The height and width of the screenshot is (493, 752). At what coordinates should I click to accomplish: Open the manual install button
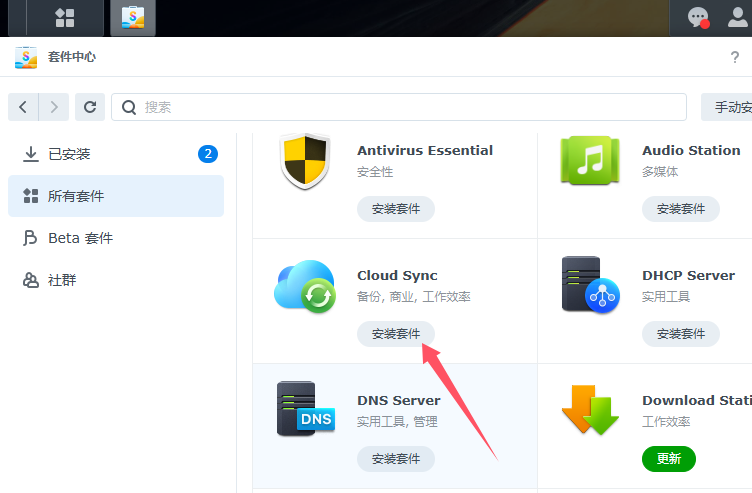pos(728,107)
